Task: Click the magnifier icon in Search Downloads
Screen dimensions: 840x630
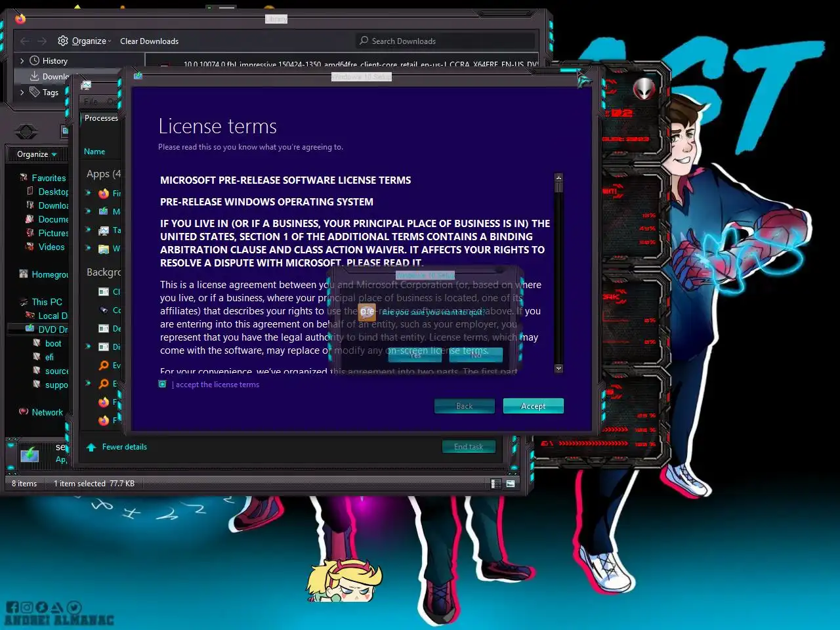Action: coord(364,41)
